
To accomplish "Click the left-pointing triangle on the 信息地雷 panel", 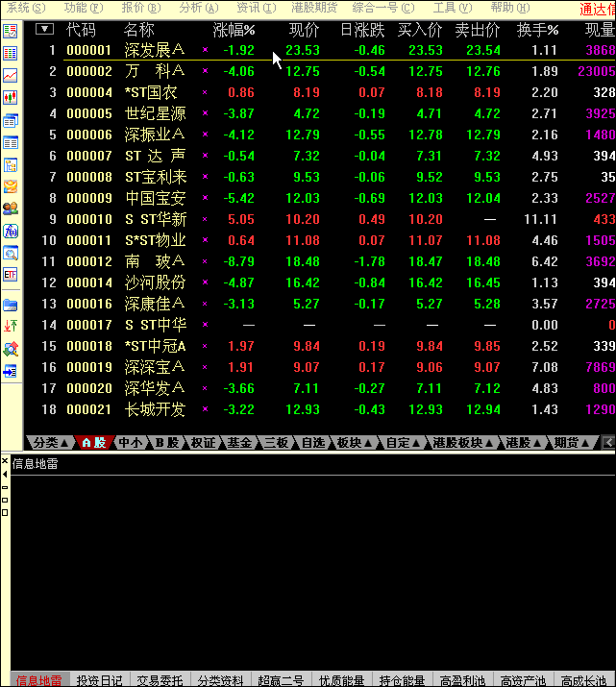I will tap(5, 474).
